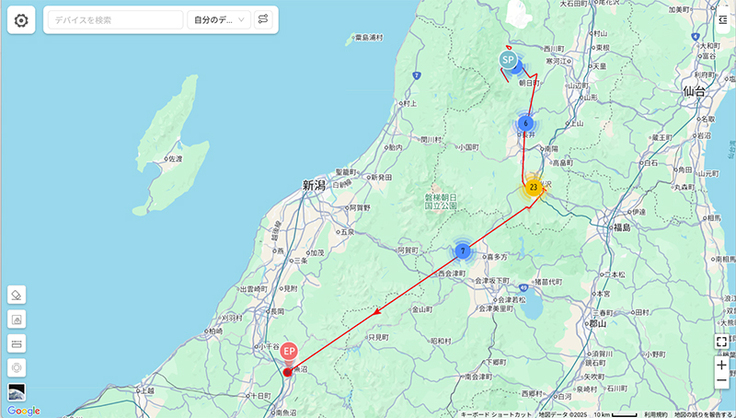Screen dimensions: 736x418
Task: Switch to satellite imagery thumbnail
Action: click(17, 392)
